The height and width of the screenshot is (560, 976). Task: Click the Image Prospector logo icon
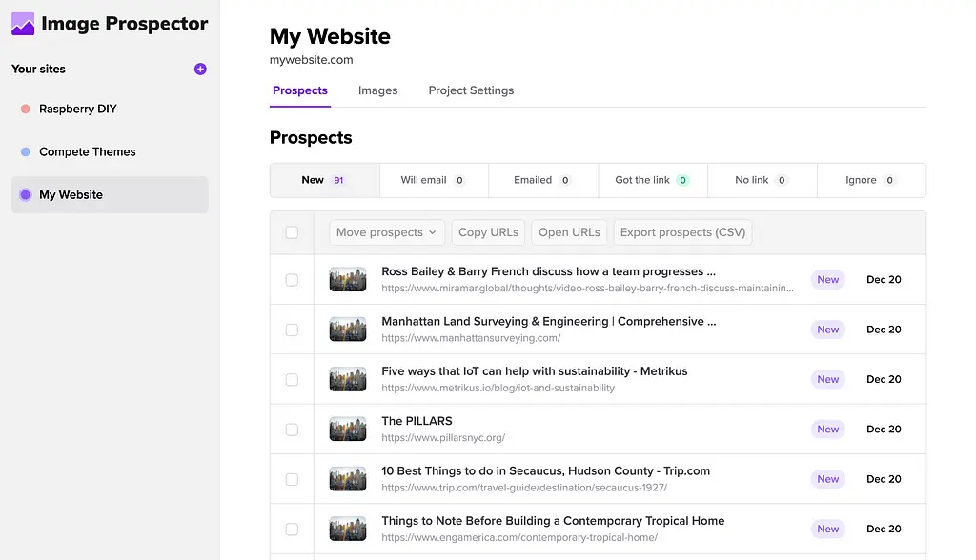[23, 24]
